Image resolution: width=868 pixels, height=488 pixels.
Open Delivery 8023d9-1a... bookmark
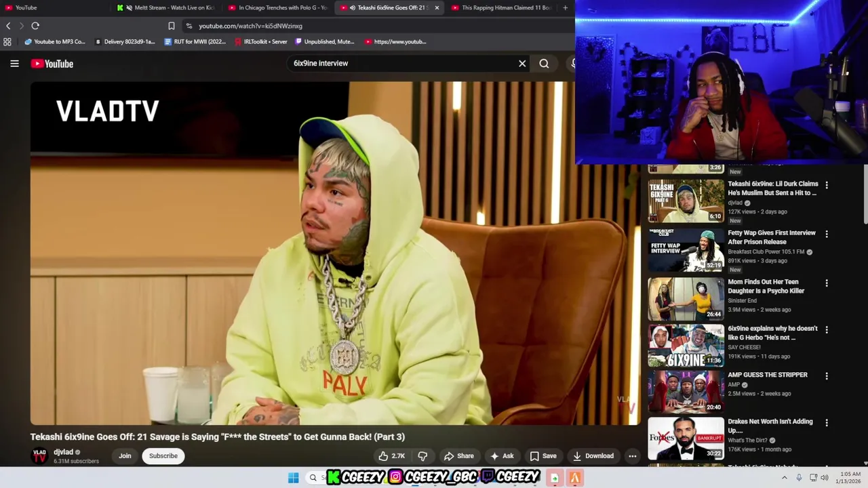pos(125,41)
